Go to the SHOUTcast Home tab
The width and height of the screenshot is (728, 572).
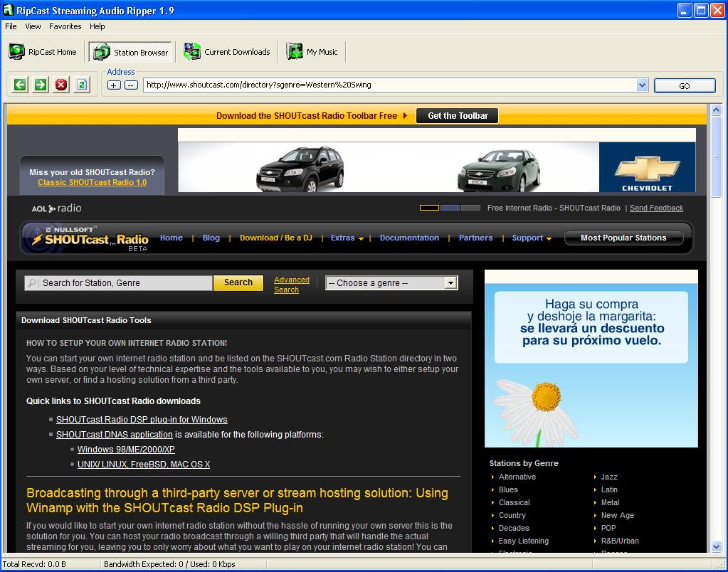coord(172,238)
